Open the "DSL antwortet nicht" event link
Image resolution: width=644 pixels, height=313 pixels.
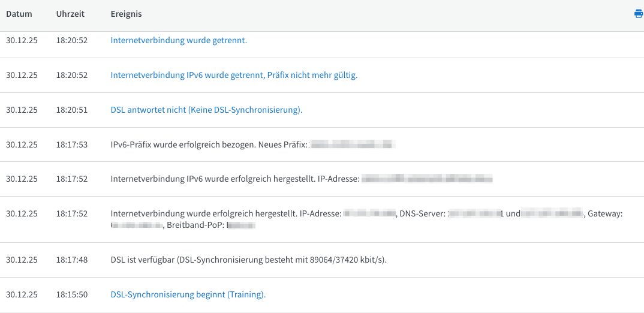pyautogui.click(x=206, y=110)
